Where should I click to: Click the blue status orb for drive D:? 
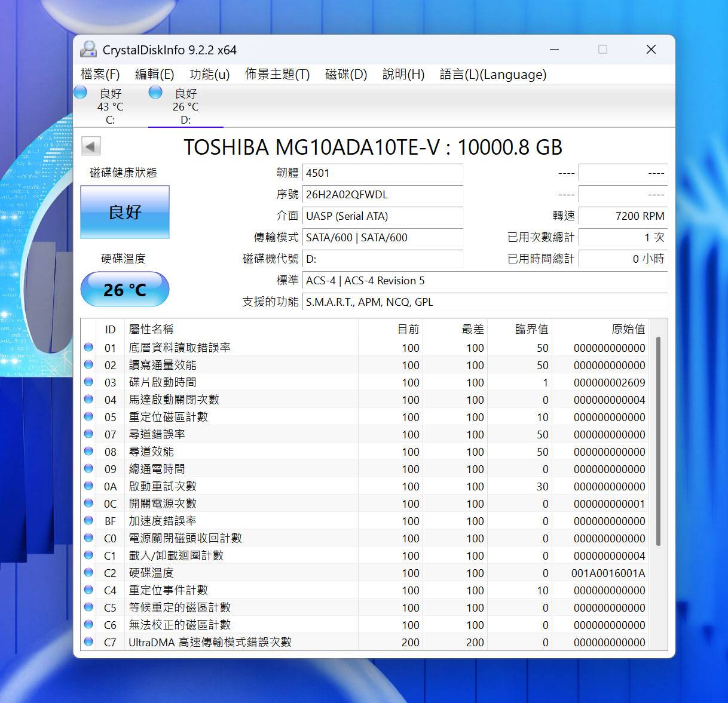[155, 92]
